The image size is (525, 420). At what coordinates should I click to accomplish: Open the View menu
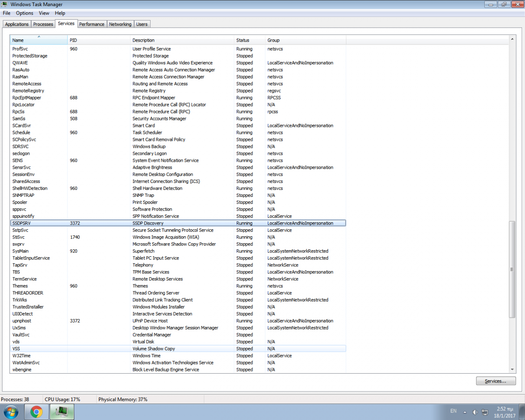click(44, 13)
